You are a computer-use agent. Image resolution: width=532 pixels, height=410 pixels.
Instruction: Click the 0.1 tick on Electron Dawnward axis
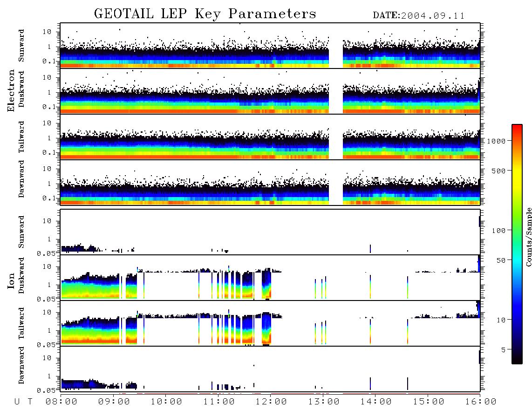pos(49,198)
